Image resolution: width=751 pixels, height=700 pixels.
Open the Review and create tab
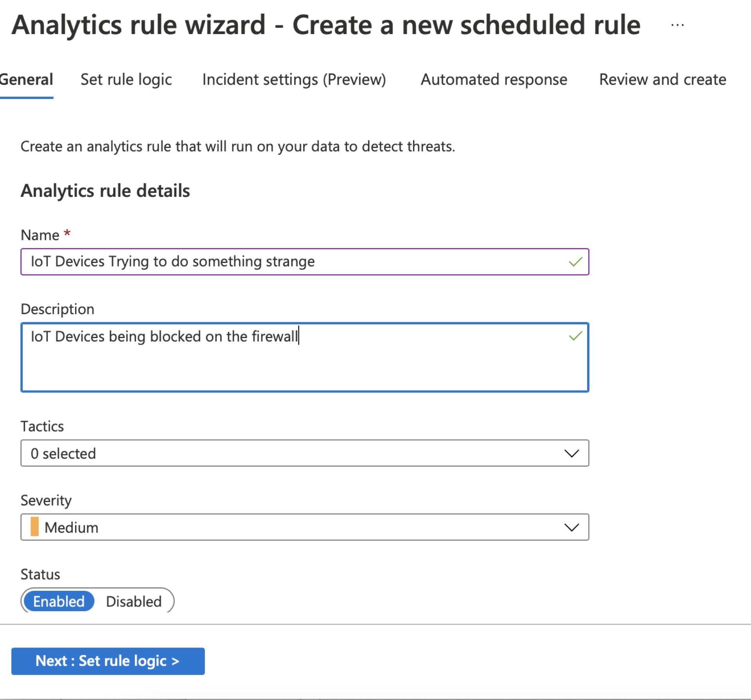point(663,79)
